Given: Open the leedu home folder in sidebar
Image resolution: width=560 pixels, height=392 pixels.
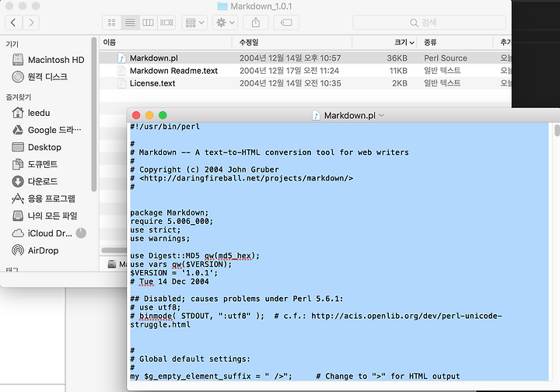Looking at the screenshot, I should click(x=31, y=113).
